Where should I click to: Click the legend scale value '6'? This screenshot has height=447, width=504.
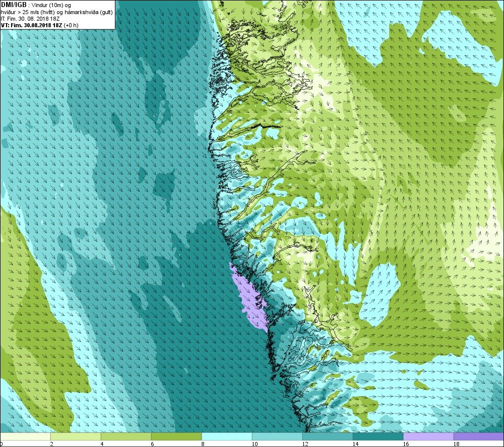coord(152,444)
